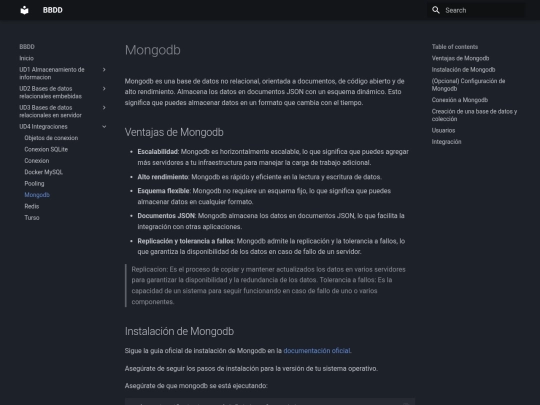This screenshot has height=405, width=540.
Task: Click the Escalabilidad bold term
Action: click(158, 152)
